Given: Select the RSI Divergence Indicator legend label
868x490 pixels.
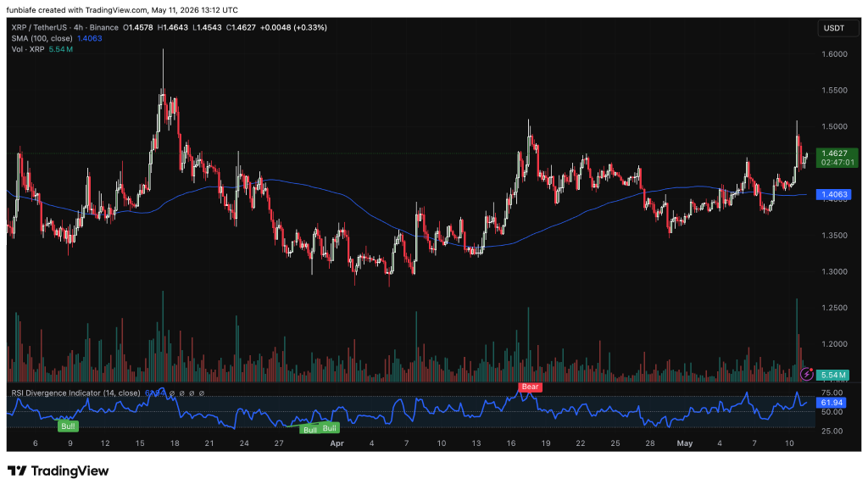Looking at the screenshot, I should (75, 393).
